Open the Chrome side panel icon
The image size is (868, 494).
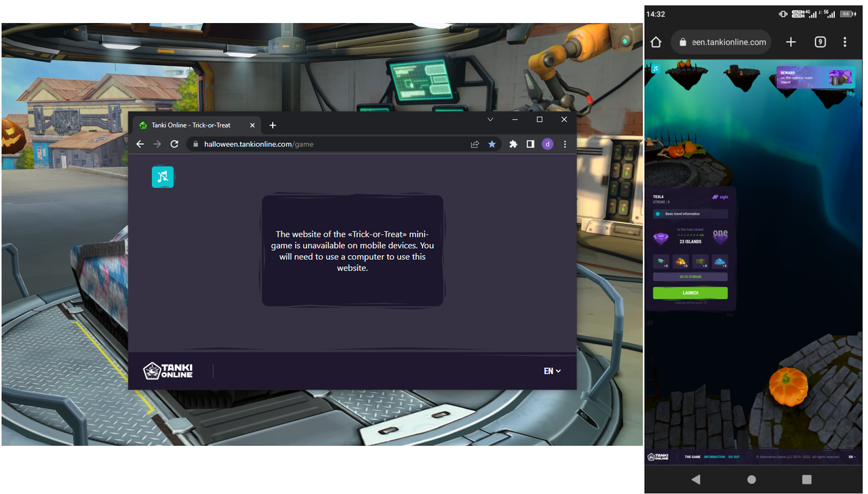tap(530, 144)
